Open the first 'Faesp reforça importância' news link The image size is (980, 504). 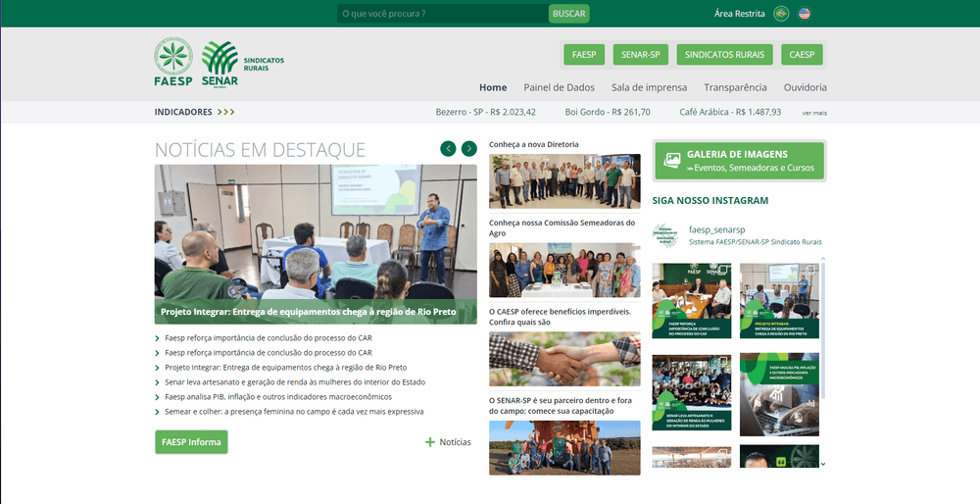click(x=269, y=338)
